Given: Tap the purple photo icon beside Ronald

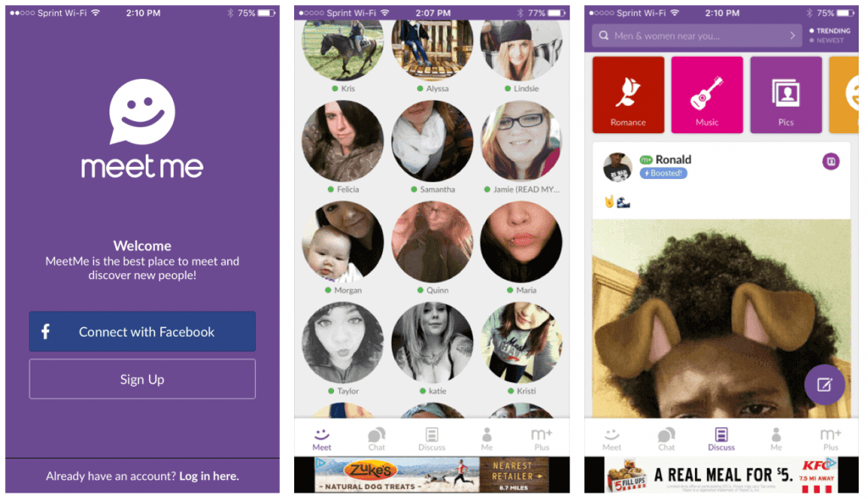Looking at the screenshot, I should click(831, 161).
